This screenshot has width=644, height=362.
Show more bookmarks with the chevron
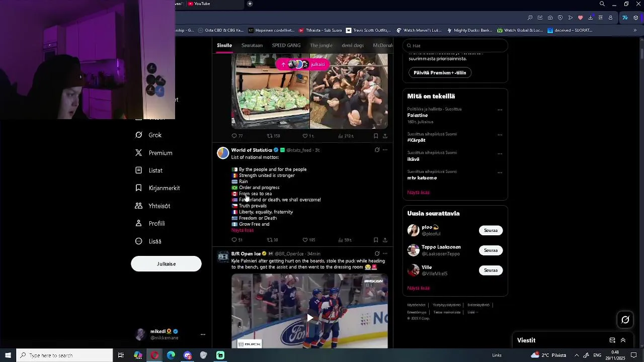click(x=634, y=30)
